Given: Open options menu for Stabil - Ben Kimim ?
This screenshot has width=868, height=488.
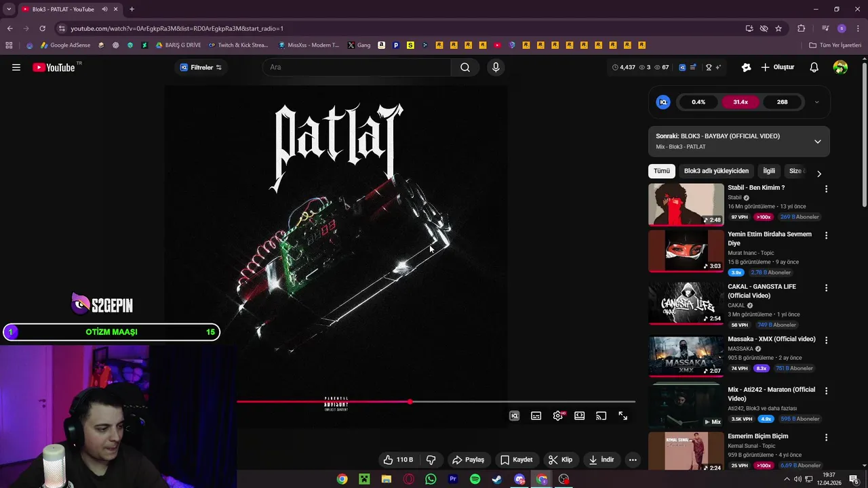Looking at the screenshot, I should tap(826, 188).
